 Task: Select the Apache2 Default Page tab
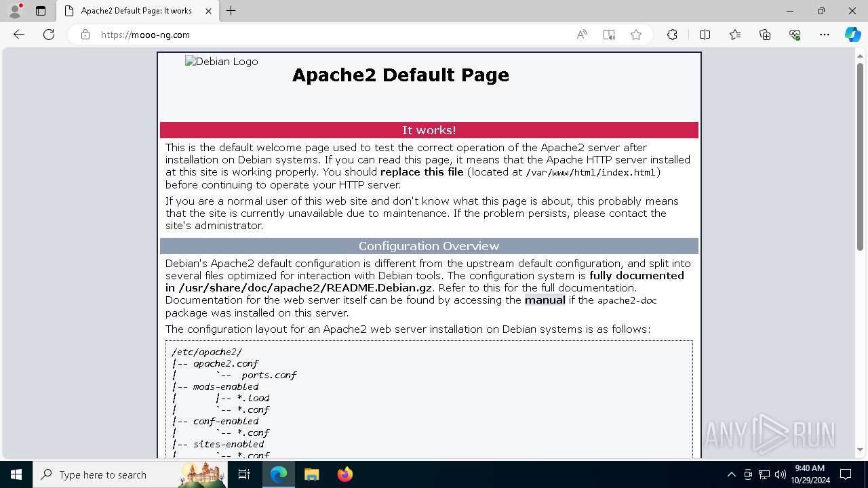(136, 11)
